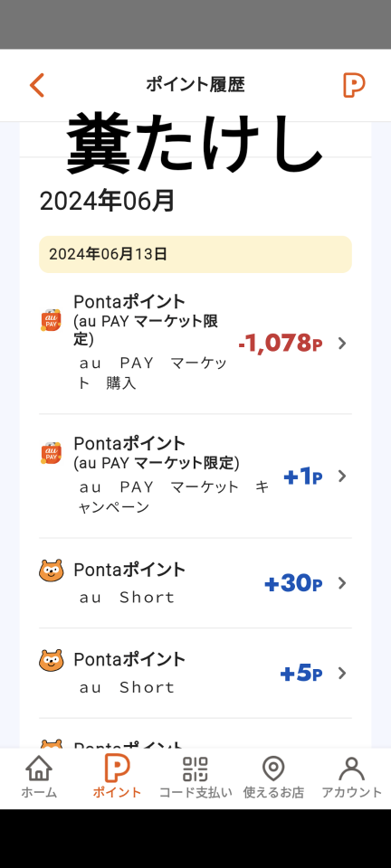Tap the +30P points amount

tap(293, 583)
